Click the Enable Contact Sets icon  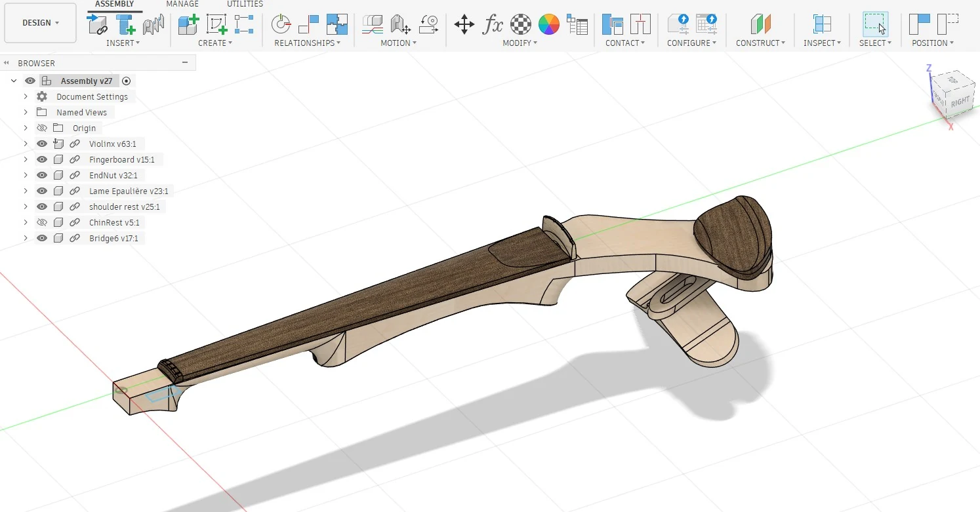[x=613, y=24]
